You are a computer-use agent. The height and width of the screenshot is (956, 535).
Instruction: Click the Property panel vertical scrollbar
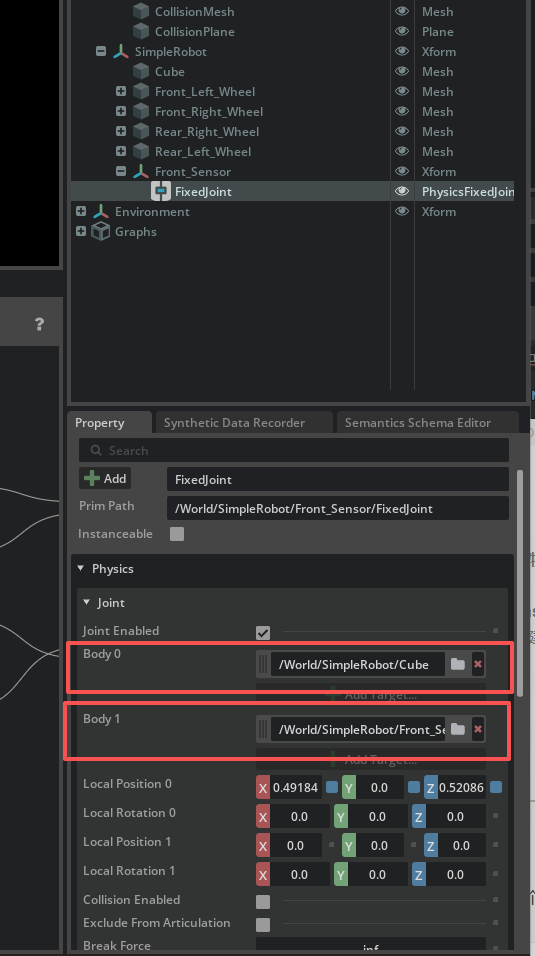click(520, 582)
